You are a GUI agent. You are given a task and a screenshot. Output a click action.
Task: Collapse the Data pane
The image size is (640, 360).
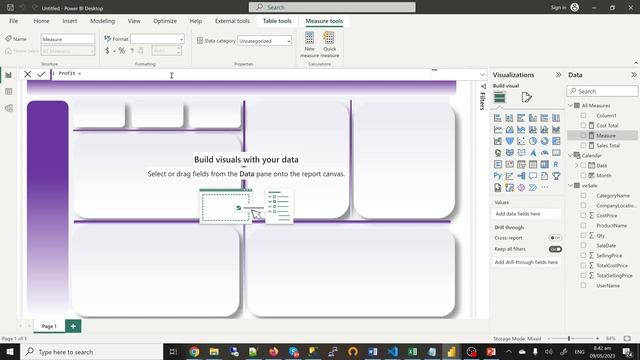tap(633, 75)
